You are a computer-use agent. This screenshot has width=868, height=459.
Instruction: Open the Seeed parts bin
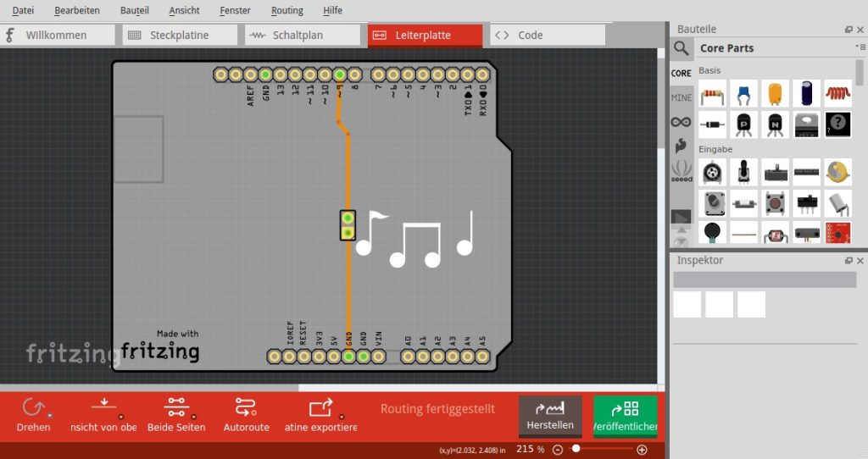[682, 171]
